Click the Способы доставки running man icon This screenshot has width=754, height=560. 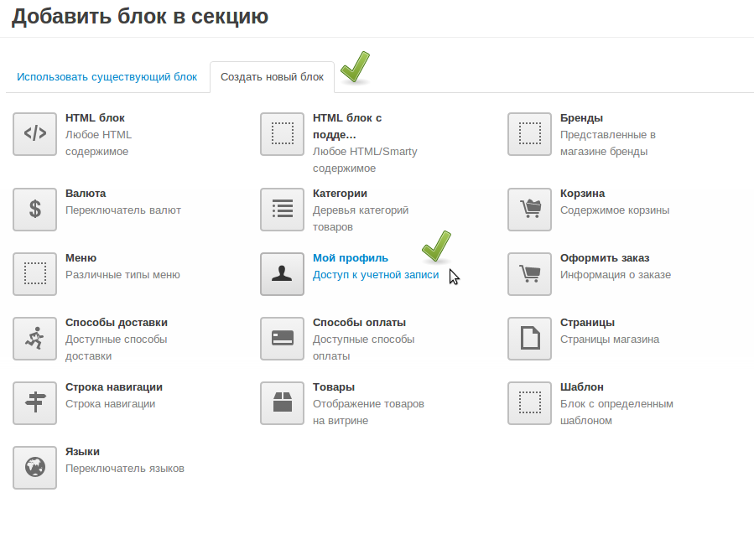pyautogui.click(x=34, y=338)
